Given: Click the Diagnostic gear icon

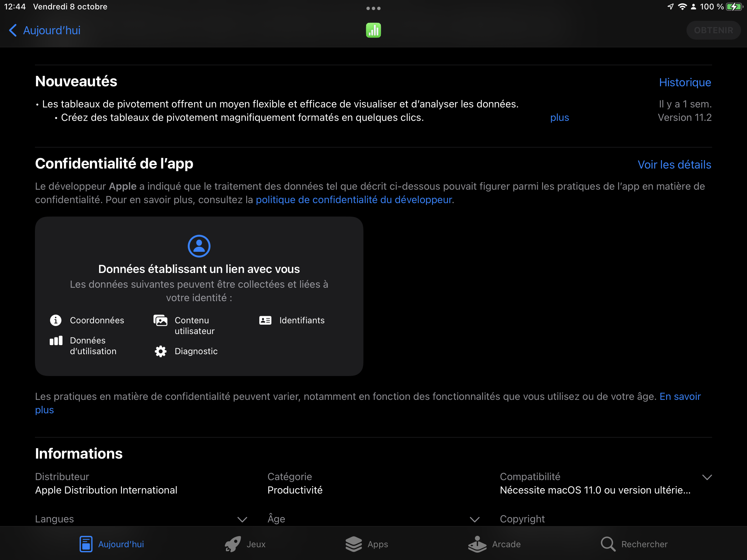Looking at the screenshot, I should point(161,351).
